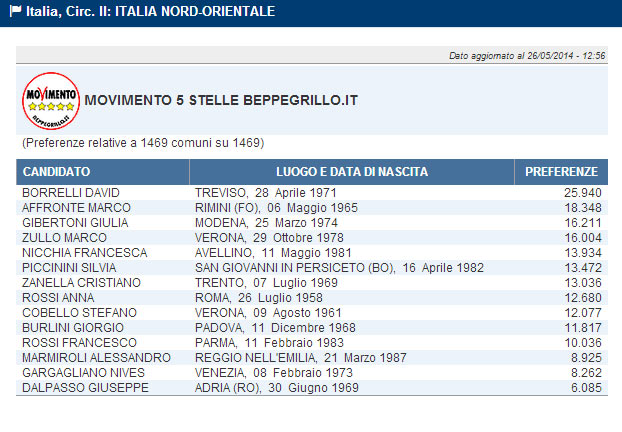
Task: Click ROSSI FRANCESCO candidate name
Action: click(77, 343)
